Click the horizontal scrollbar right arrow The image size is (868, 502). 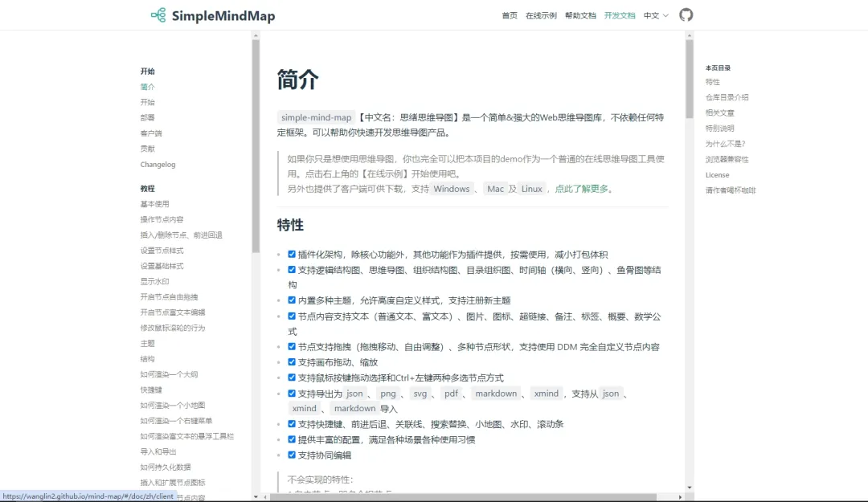point(681,497)
